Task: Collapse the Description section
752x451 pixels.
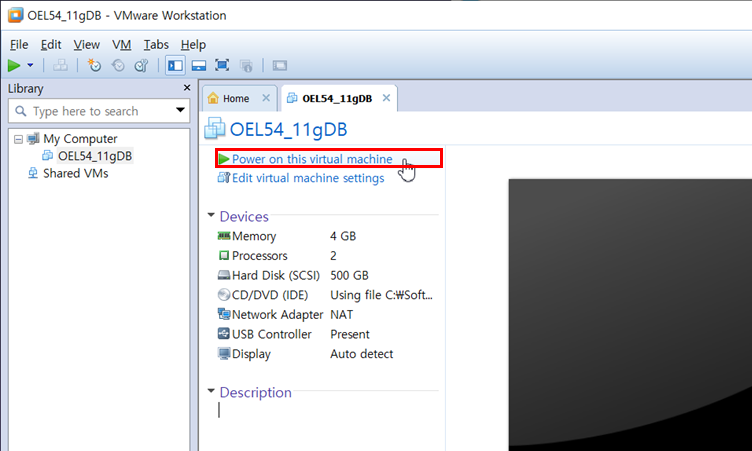Action: click(211, 391)
